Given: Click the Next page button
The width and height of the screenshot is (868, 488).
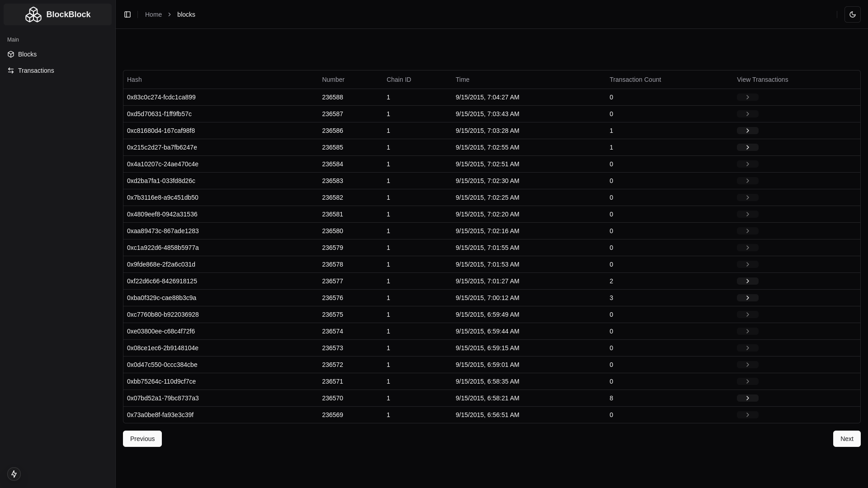Looking at the screenshot, I should coord(846,438).
